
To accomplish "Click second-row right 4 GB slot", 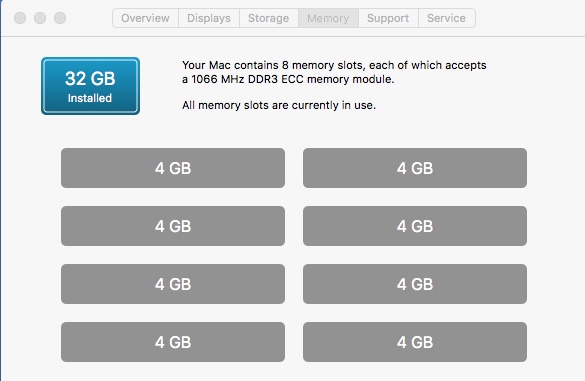I will (x=415, y=226).
